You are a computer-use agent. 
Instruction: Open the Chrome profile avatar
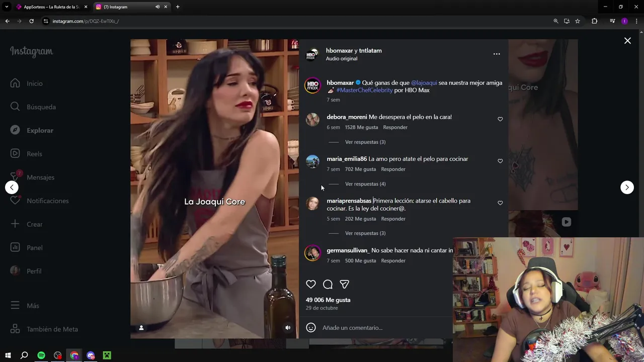(624, 21)
